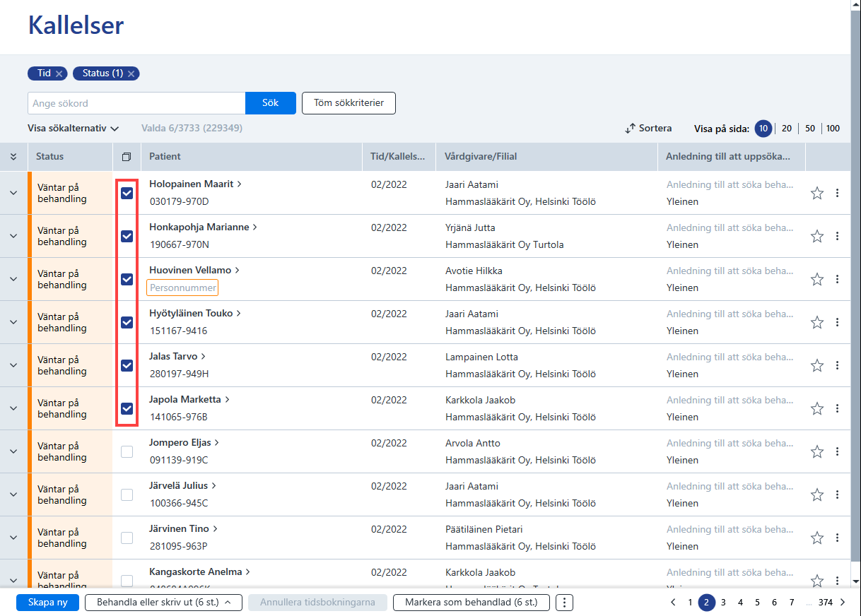The image size is (861, 616).
Task: Expand the Jalas Tarvo row
Action: tap(13, 365)
